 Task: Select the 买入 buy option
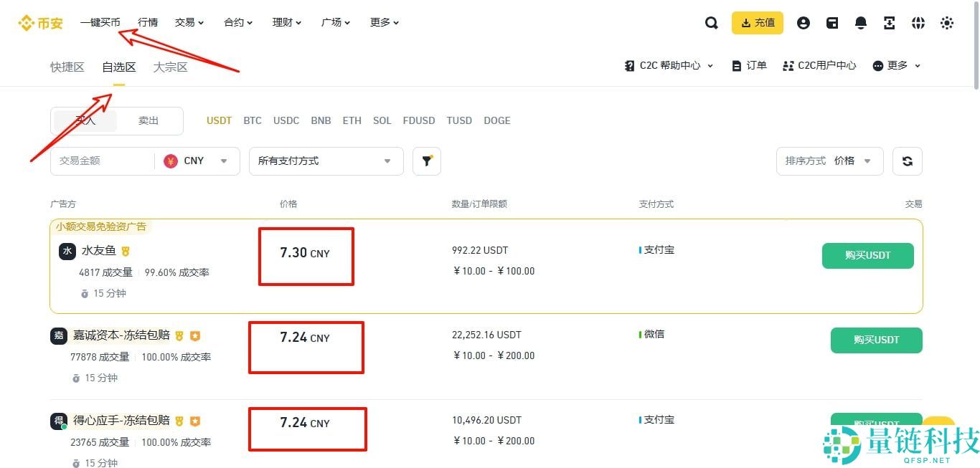(x=85, y=120)
